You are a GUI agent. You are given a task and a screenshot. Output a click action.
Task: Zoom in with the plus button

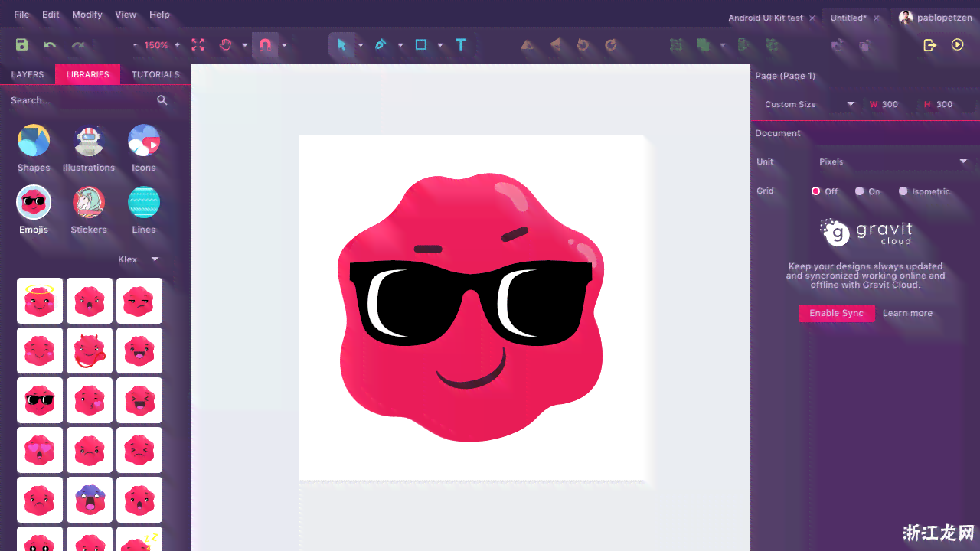tap(177, 45)
